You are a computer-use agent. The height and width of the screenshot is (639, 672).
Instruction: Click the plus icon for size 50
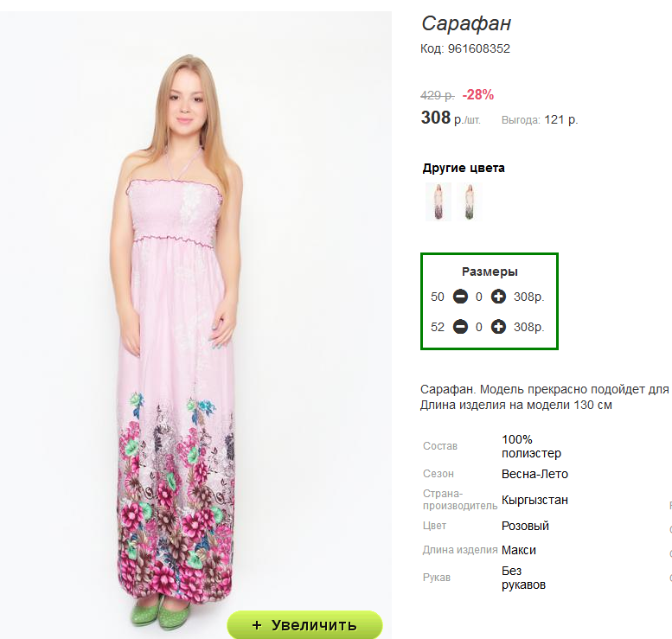[x=498, y=297]
